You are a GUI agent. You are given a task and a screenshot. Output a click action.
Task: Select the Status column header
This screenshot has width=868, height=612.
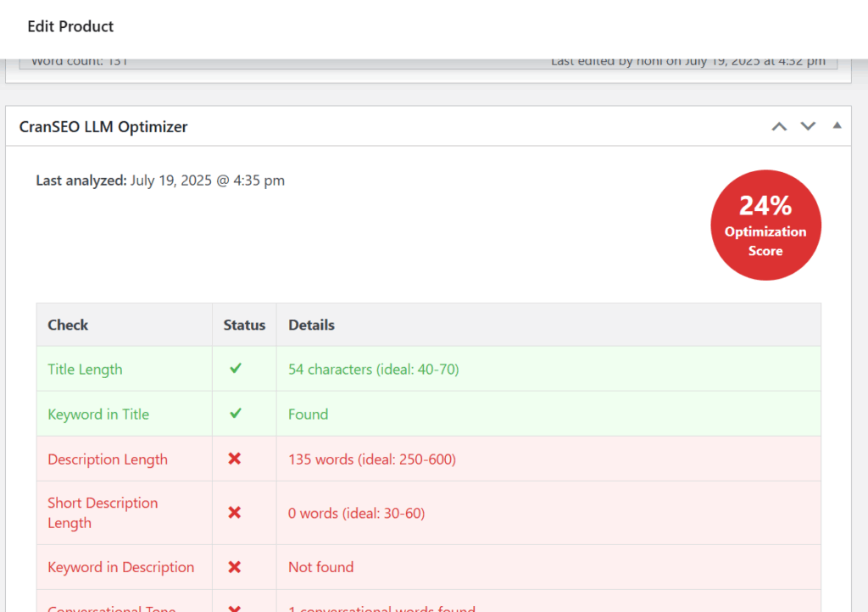click(244, 325)
